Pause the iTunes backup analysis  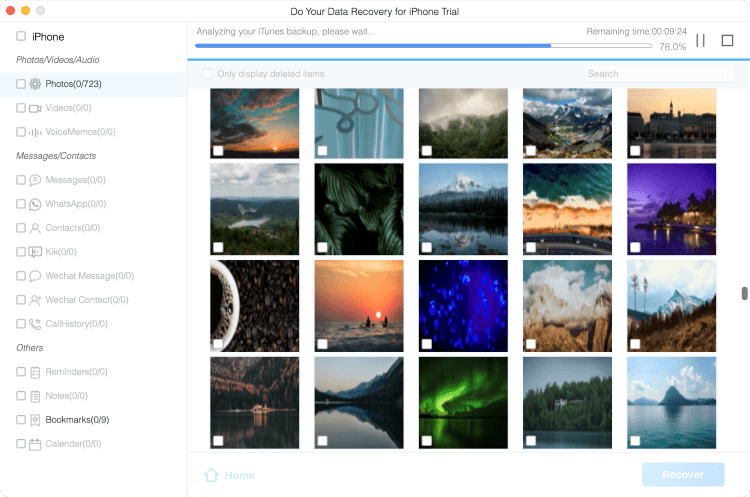point(700,41)
